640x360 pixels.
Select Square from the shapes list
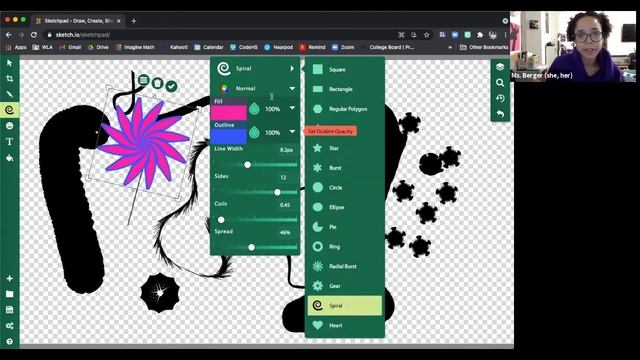[345, 69]
